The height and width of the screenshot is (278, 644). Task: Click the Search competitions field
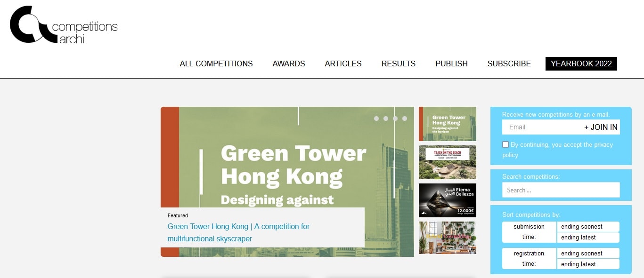click(561, 190)
